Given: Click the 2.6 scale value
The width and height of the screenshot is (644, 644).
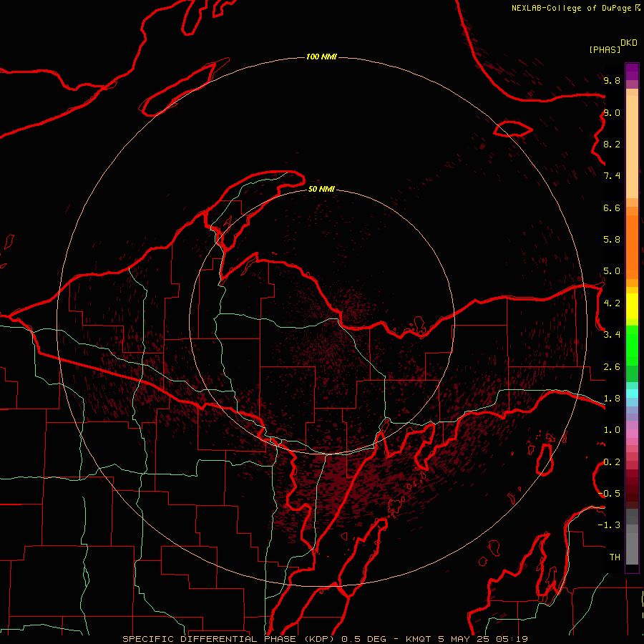Looking at the screenshot, I should (x=612, y=367).
